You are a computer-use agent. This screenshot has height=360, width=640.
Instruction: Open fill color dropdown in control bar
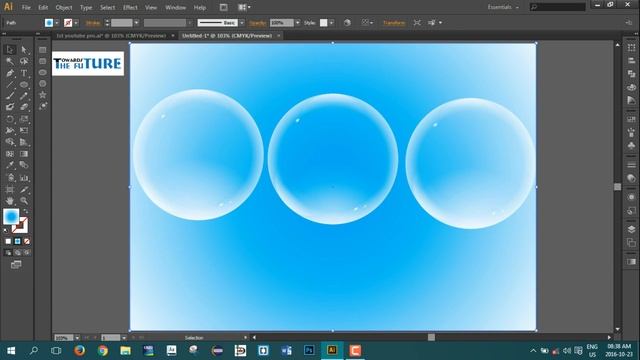pos(57,23)
